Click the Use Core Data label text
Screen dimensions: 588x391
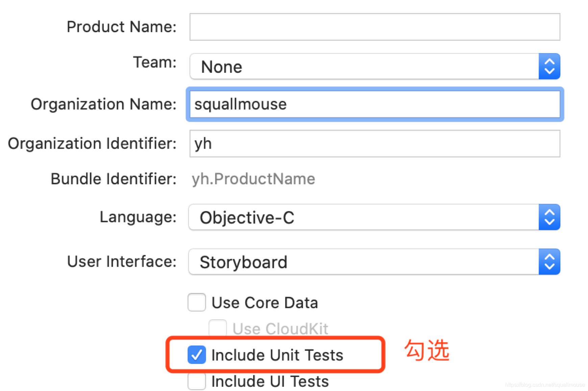(265, 303)
